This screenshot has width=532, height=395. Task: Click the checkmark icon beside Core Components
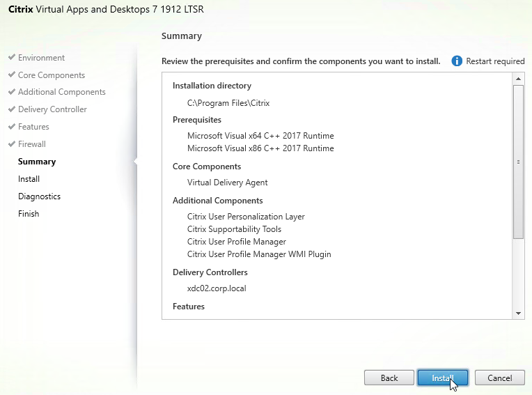point(12,75)
